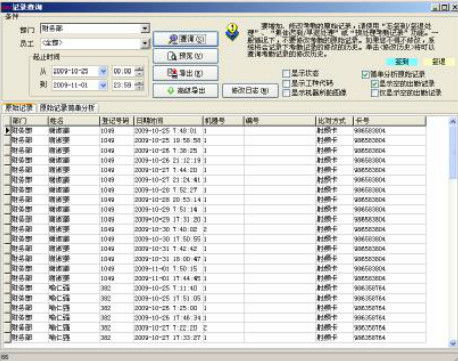Select the record dated 2009-11-01 7:50:15
The image size is (458, 361).
[218, 269]
